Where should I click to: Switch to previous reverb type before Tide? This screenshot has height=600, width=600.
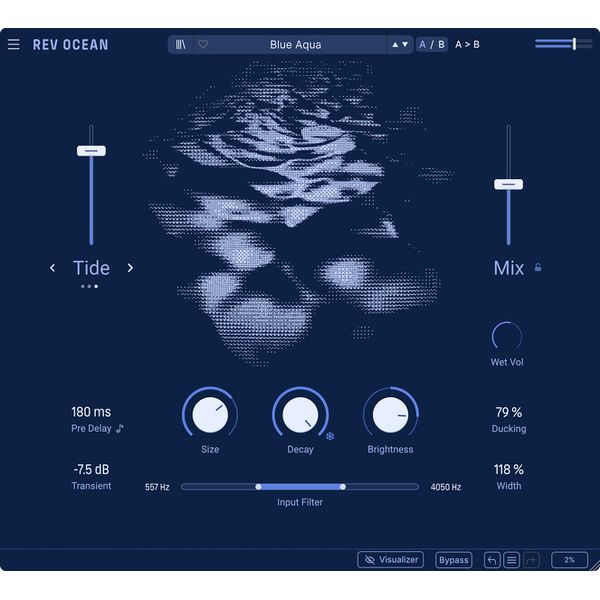pos(52,268)
